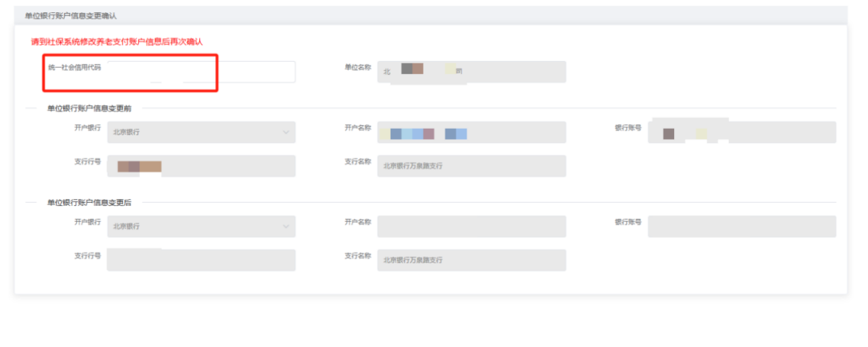This screenshot has height=347, width=868.
Task: Select the 支行名称 field in 变更前 section
Action: [x=471, y=166]
